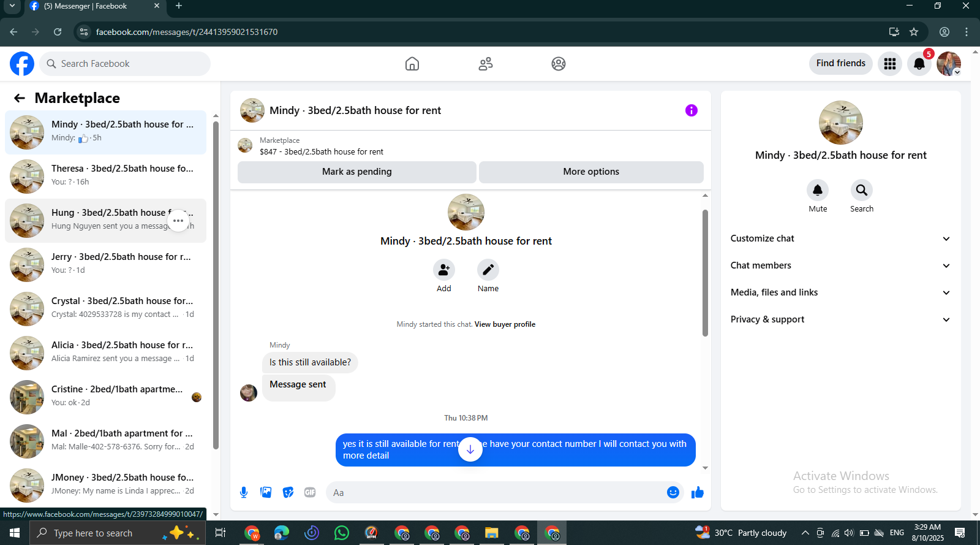Image resolution: width=980 pixels, height=545 pixels.
Task: Click the Name pencil icon
Action: click(x=488, y=270)
